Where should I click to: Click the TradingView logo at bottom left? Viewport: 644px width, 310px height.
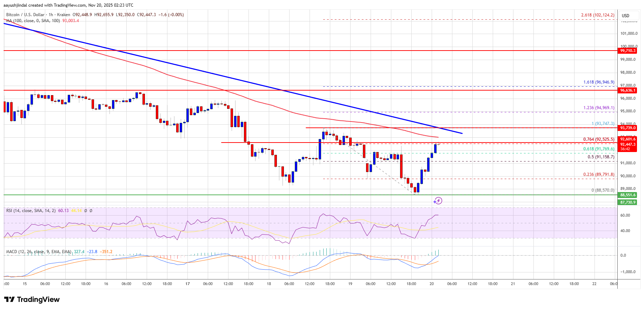[x=32, y=299]
